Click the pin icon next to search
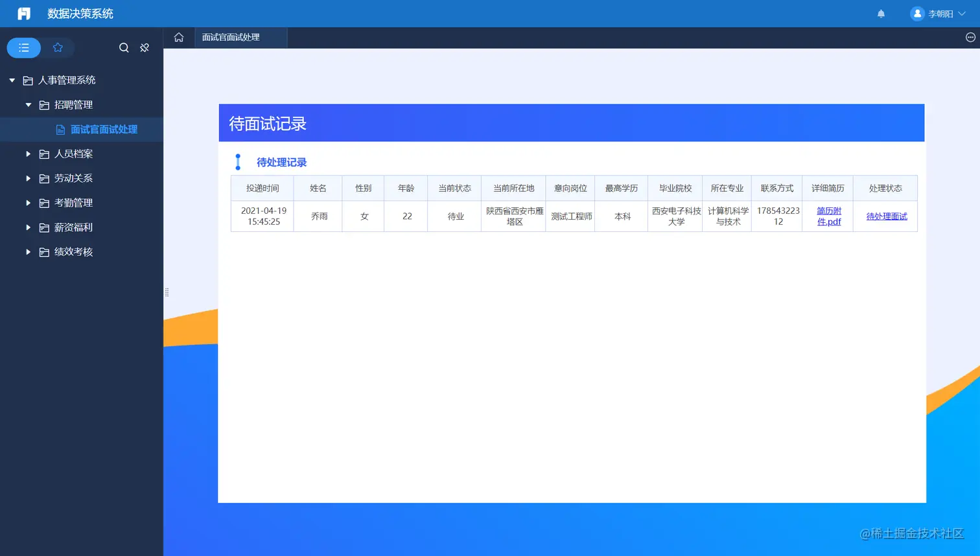Screen dimensions: 980x556 [x=144, y=47]
